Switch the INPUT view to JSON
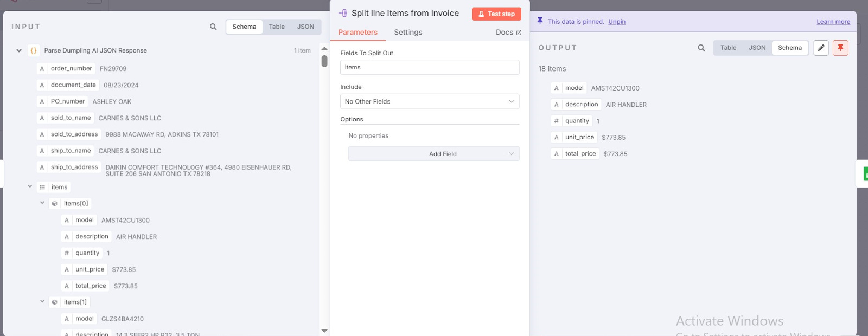Image resolution: width=868 pixels, height=336 pixels. [x=305, y=27]
